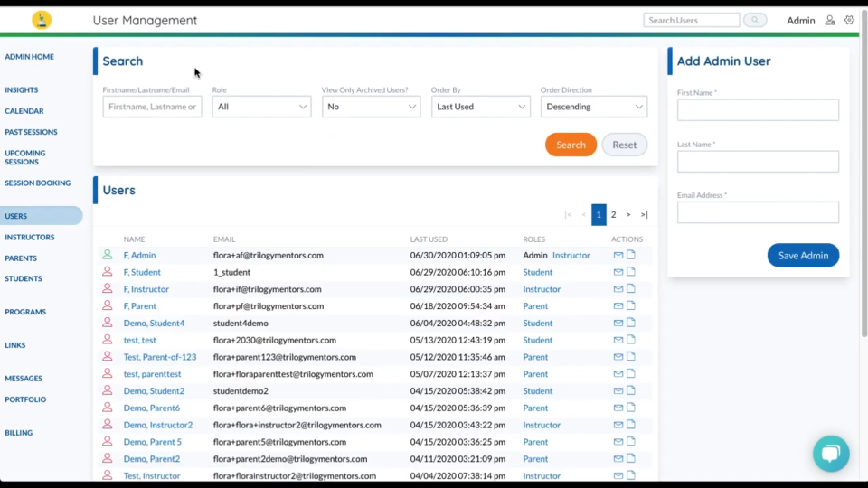Screen dimensions: 868x488
Task: Click the Save Admin button
Action: [803, 255]
